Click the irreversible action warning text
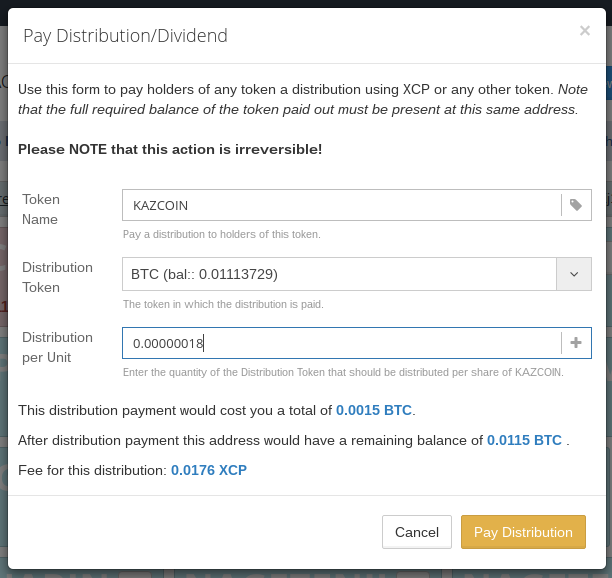 (170, 149)
